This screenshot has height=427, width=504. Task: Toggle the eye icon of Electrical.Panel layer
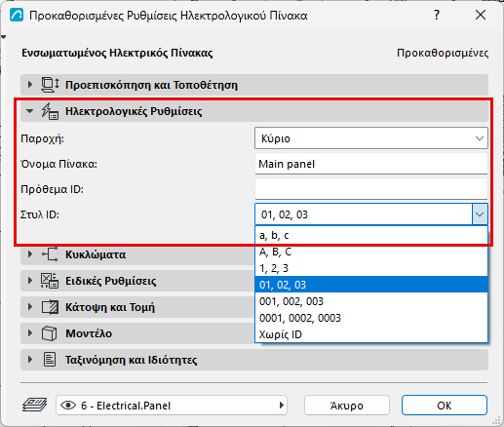[x=68, y=406]
